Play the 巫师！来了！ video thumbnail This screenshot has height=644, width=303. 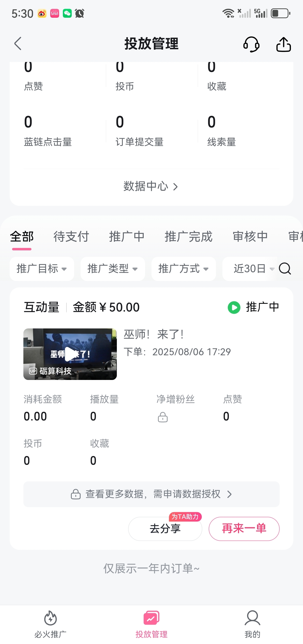pos(70,354)
